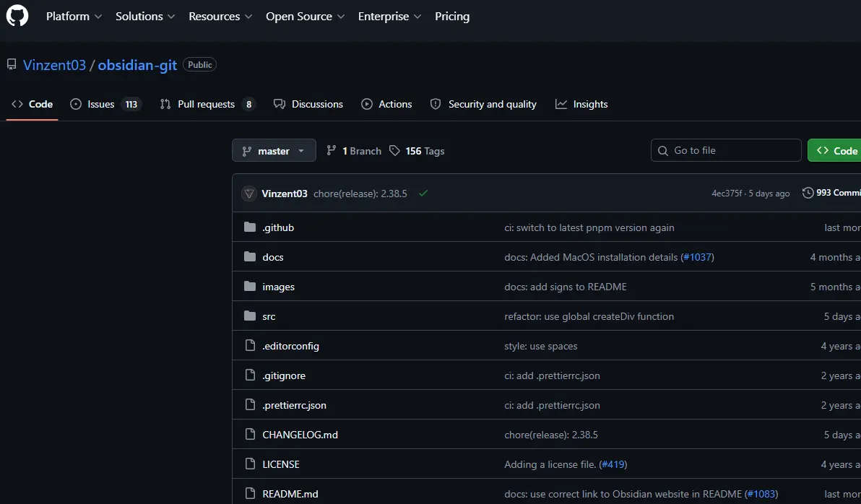
Task: Click the tag icon next to 156 Tags
Action: coord(394,150)
